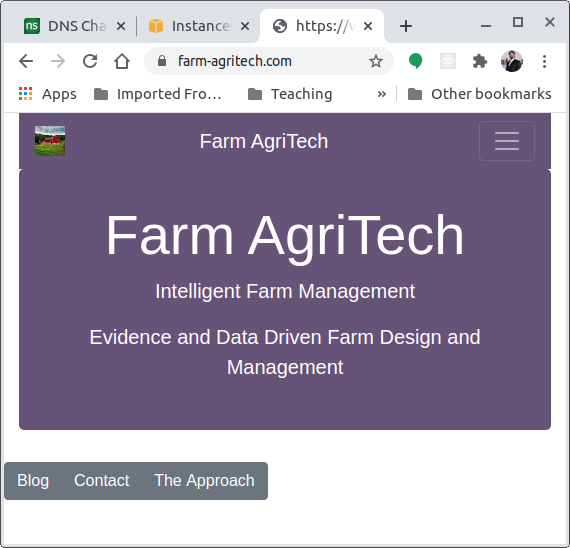Open the Blog link
This screenshot has width=570, height=548.
click(x=33, y=480)
